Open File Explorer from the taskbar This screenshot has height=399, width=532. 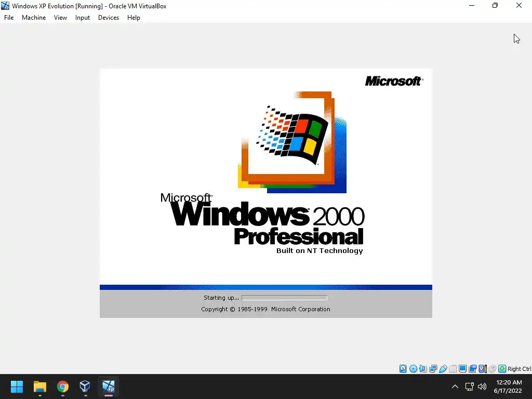tap(39, 387)
